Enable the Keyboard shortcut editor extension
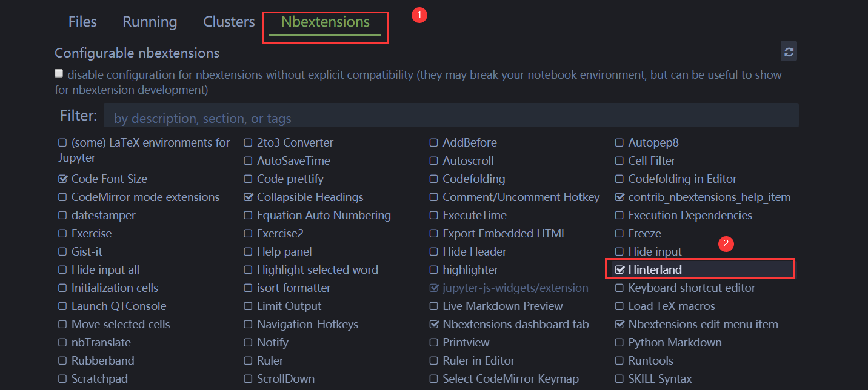Screen dimensions: 868x390 (x=619, y=288)
